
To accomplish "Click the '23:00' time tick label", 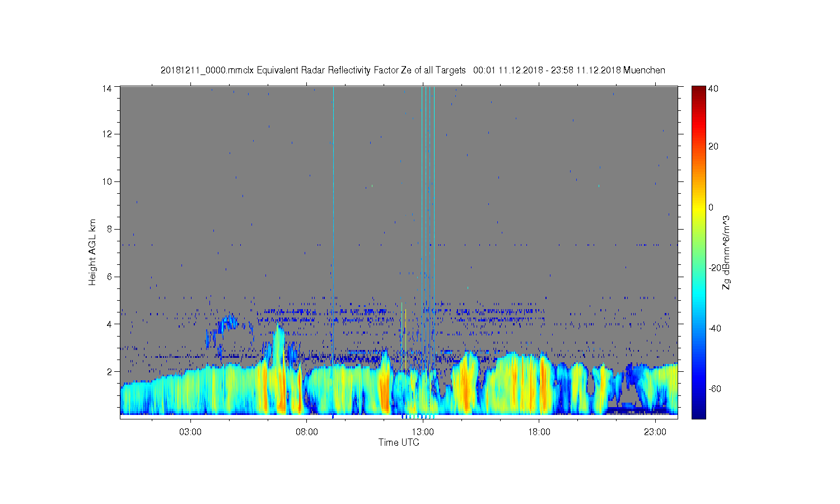I will point(655,432).
